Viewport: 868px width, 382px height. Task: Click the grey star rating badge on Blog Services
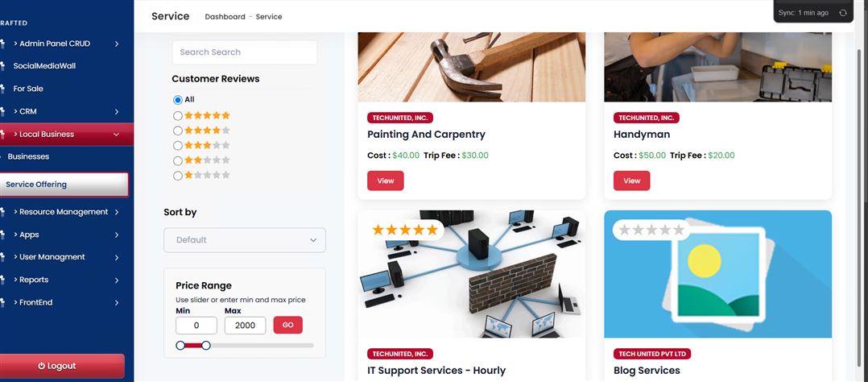pos(651,230)
